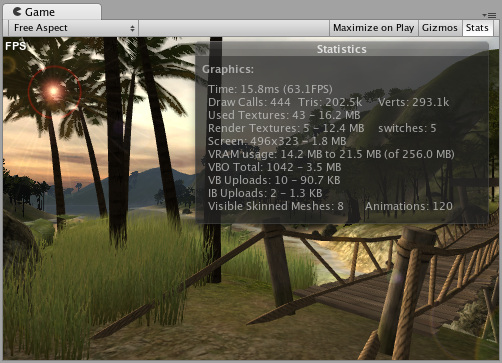
Task: Click Tris: 202.5k value
Action: [330, 102]
